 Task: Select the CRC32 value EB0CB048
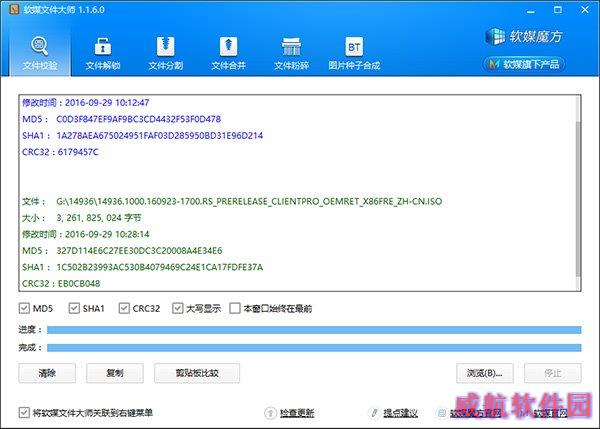click(79, 284)
